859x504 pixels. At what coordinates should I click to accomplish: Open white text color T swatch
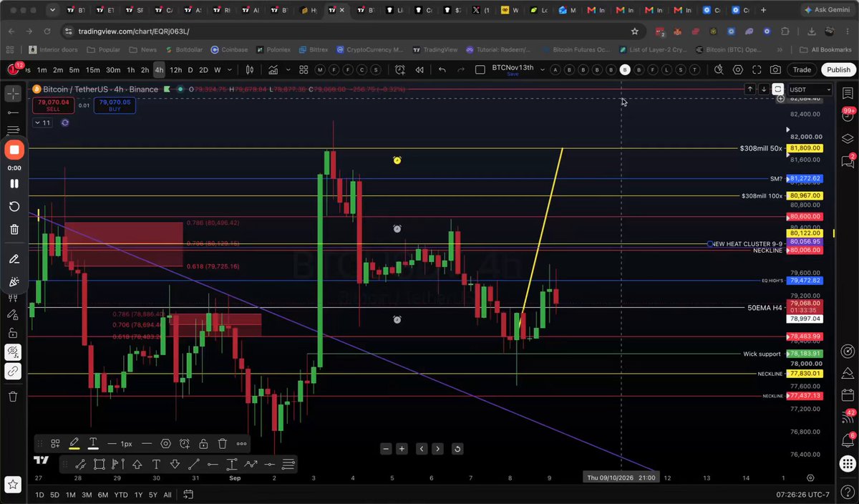pyautogui.click(x=93, y=444)
